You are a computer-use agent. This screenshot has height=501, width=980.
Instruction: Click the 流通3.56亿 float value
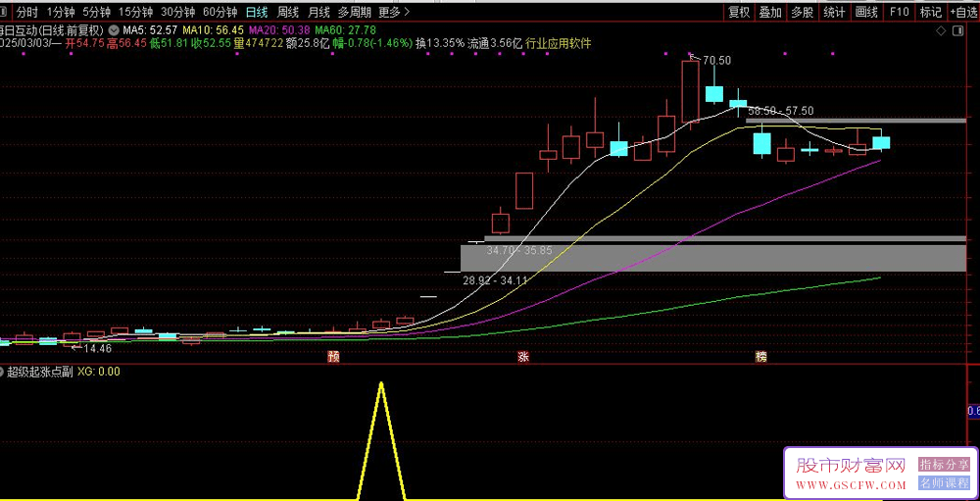click(x=495, y=43)
